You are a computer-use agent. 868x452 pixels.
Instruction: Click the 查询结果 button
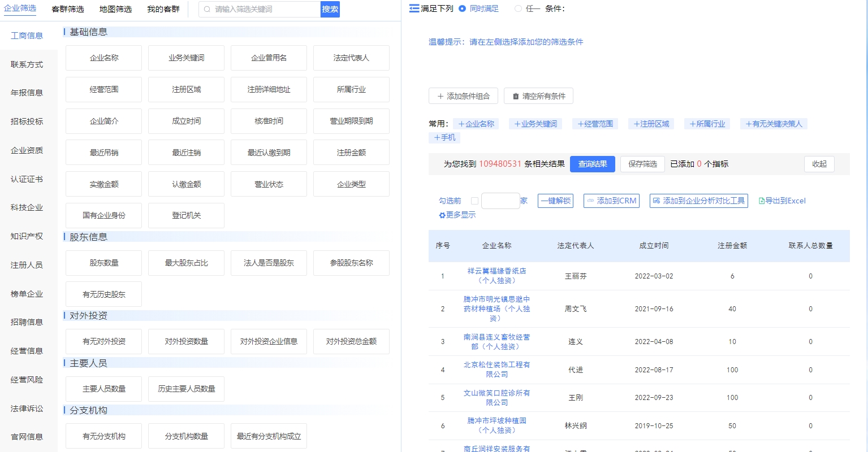592,164
